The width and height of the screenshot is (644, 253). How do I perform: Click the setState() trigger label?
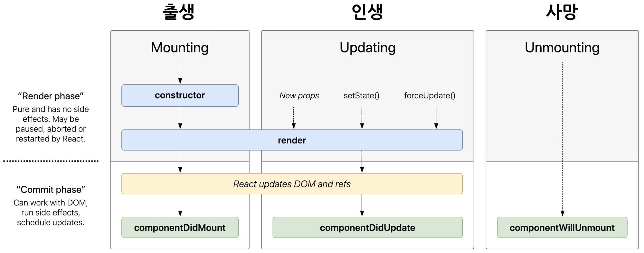362,95
